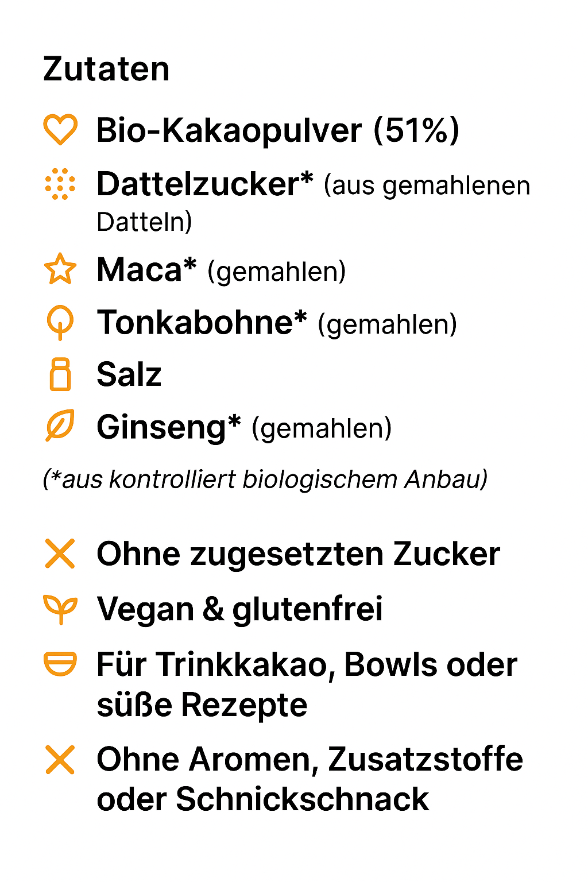Click the Salz ingredient label

129,374
